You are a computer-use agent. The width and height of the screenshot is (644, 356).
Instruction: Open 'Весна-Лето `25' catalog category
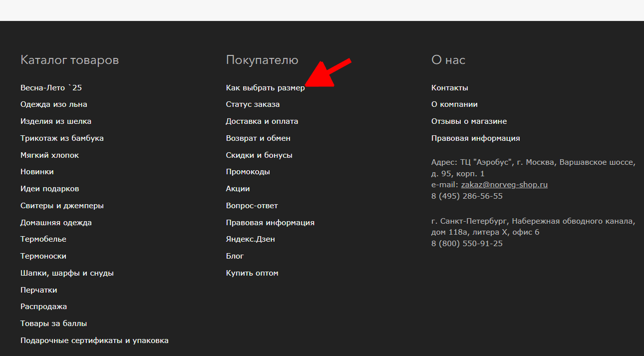51,88
